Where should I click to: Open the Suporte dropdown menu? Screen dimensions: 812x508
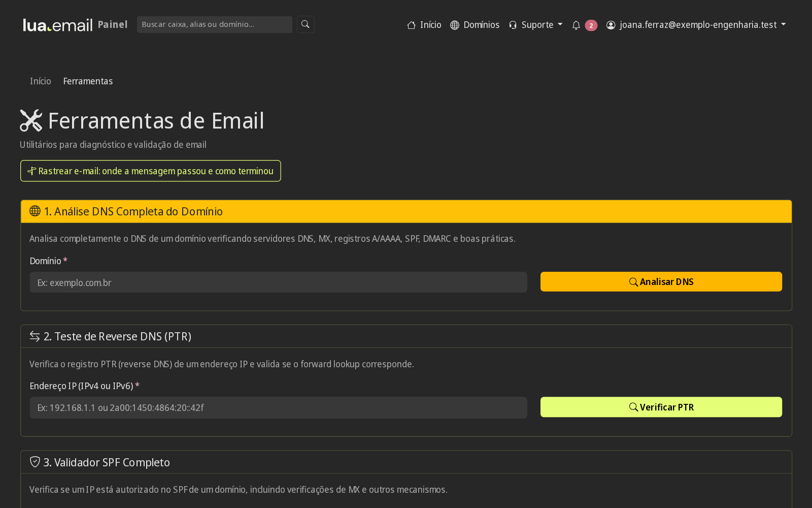(x=535, y=25)
